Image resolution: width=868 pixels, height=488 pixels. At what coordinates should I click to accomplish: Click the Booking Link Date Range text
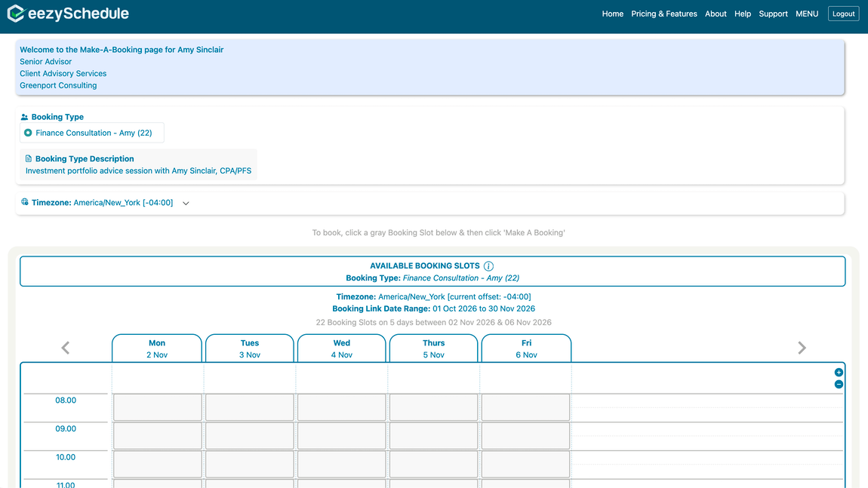tap(433, 308)
